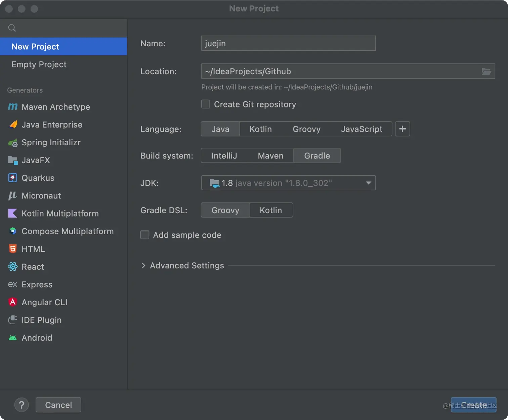Browse for location with folder icon
Image resolution: width=508 pixels, height=420 pixels.
click(486, 71)
